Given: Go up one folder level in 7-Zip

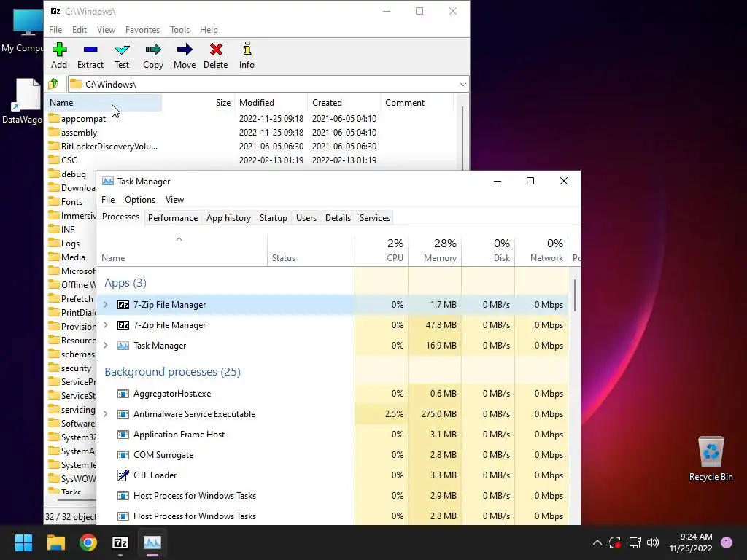Looking at the screenshot, I should (53, 84).
